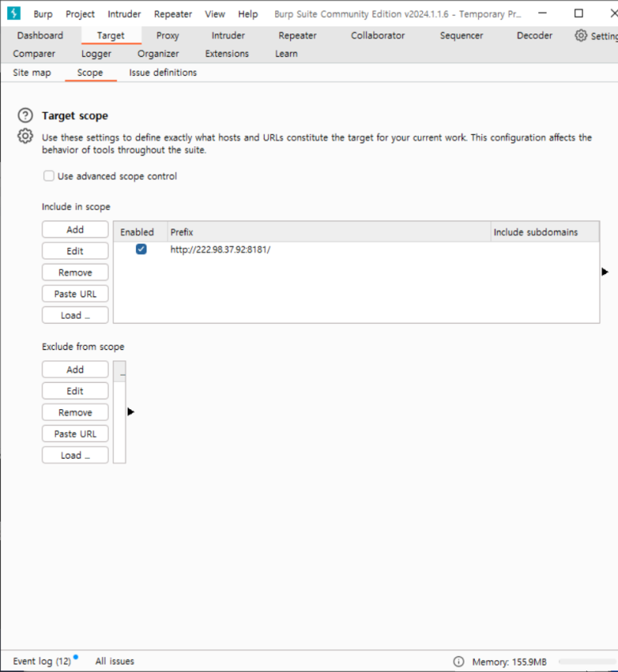Open the Burp menu
This screenshot has height=672, width=618.
(43, 14)
